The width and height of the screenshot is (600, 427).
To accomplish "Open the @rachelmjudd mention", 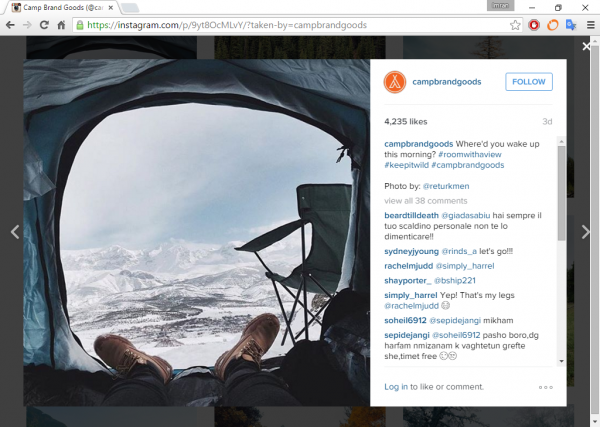I will [411, 306].
